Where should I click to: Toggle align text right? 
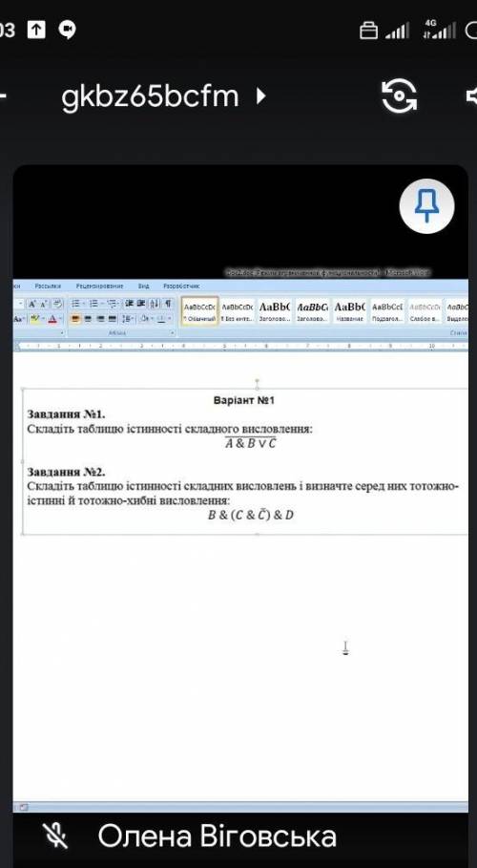(100, 319)
